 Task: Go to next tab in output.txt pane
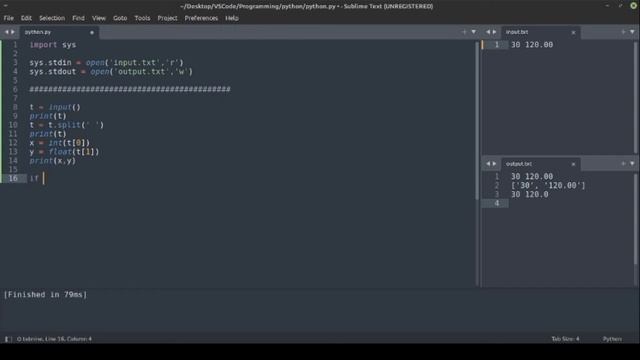tap(494, 164)
